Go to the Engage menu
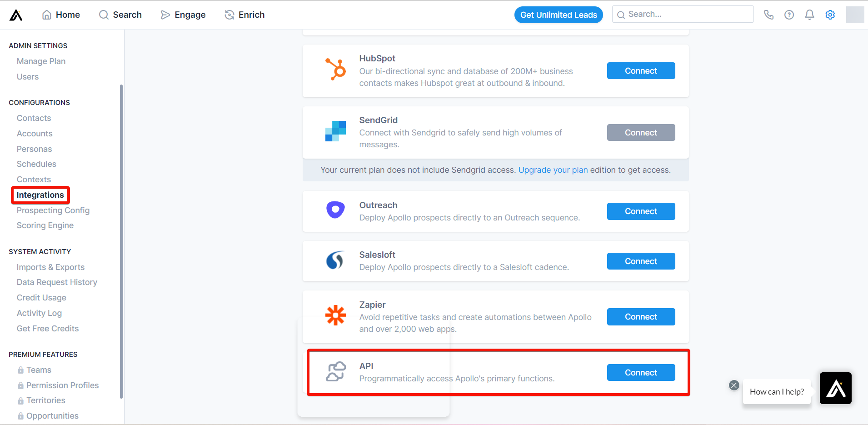This screenshot has width=868, height=425. (183, 15)
